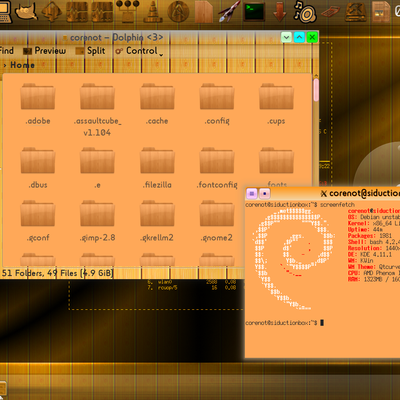Open the round wooden medallion dock icon
Image resolution: width=400 pixels, height=400 pixels.
pos(178,12)
